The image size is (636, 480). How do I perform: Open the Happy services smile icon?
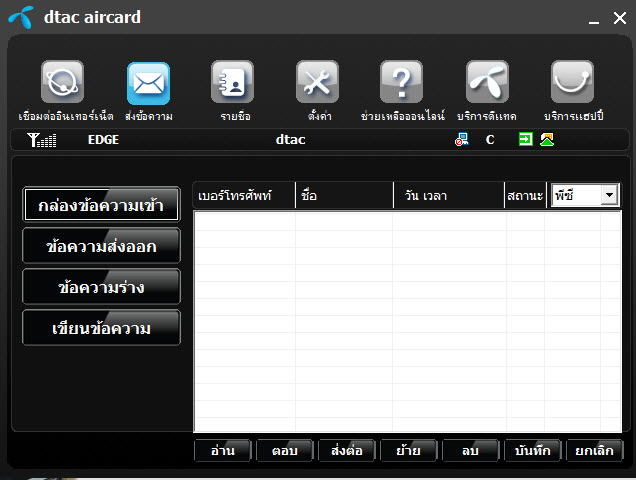pos(572,82)
